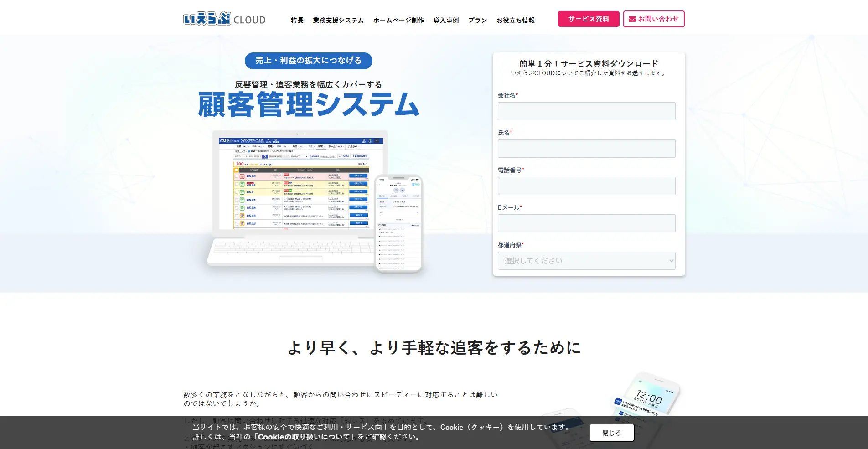
Task: Click the サービス資料 button
Action: tap(589, 19)
